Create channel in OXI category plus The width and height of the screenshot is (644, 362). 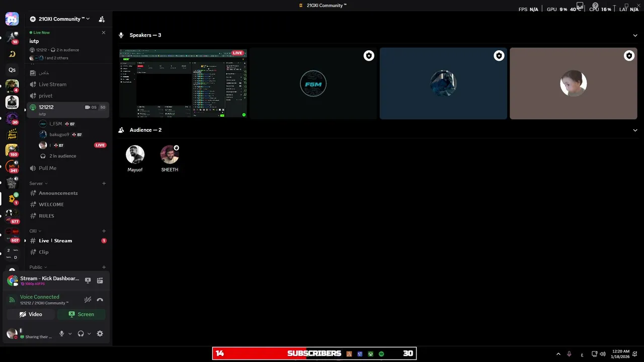[104, 231]
